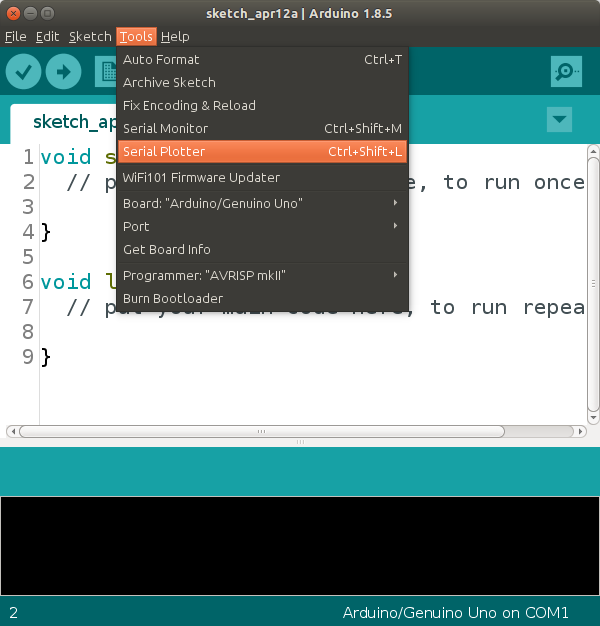Open the Sketch menu

[x=90, y=37]
